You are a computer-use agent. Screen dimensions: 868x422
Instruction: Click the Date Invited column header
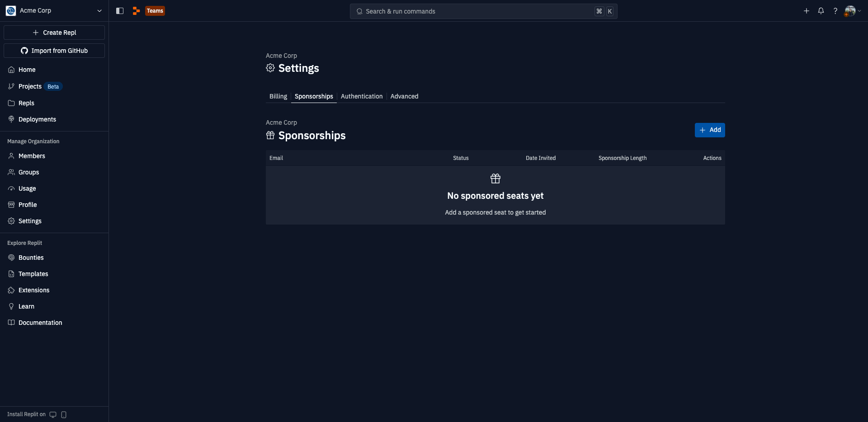click(x=541, y=158)
